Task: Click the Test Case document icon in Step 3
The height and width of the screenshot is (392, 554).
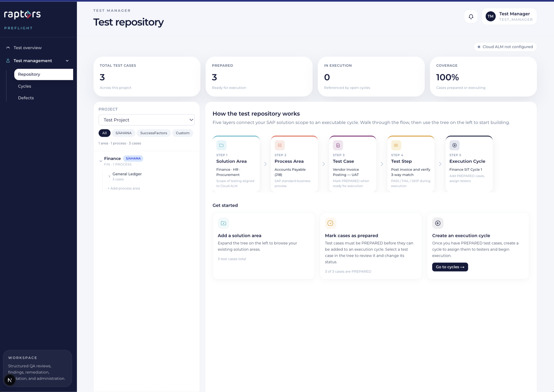Action: pos(338,145)
